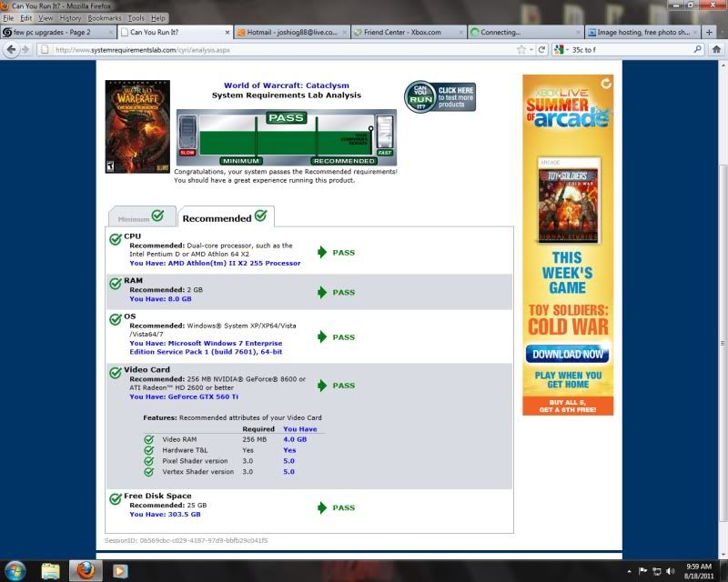Image resolution: width=728 pixels, height=582 pixels.
Task: Open the Windows Start menu orb
Action: coord(15,570)
